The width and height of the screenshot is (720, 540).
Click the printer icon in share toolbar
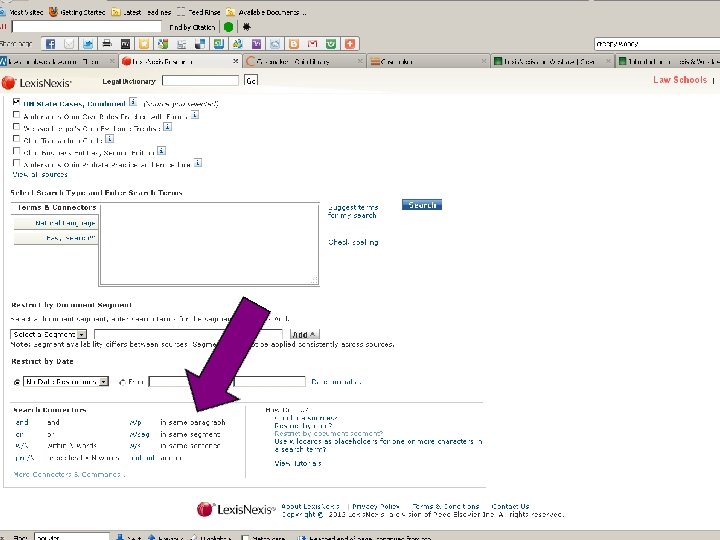point(107,44)
